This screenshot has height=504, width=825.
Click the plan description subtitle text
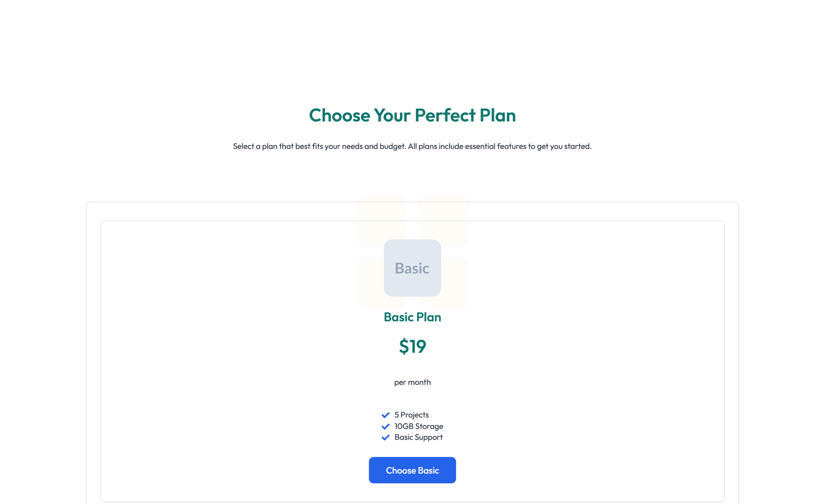(412, 146)
